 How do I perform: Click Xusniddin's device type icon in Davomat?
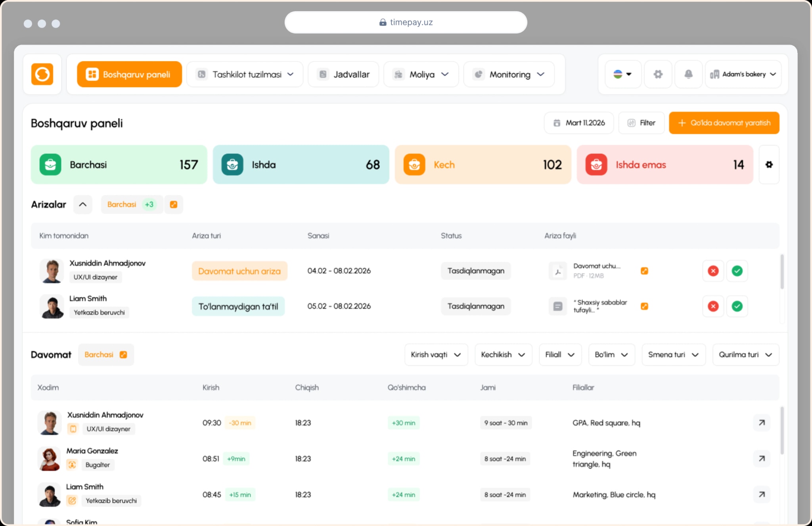[x=73, y=429]
